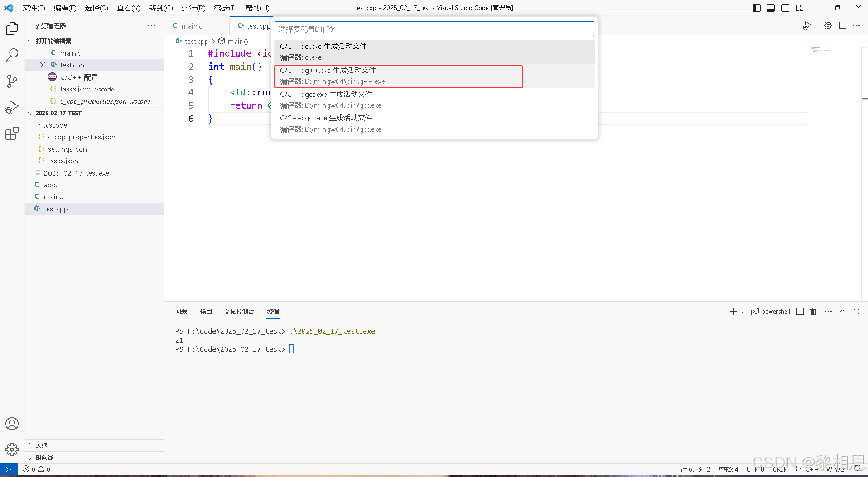Select the cl.exe build active file task
This screenshot has width=868, height=477.
coord(434,52)
